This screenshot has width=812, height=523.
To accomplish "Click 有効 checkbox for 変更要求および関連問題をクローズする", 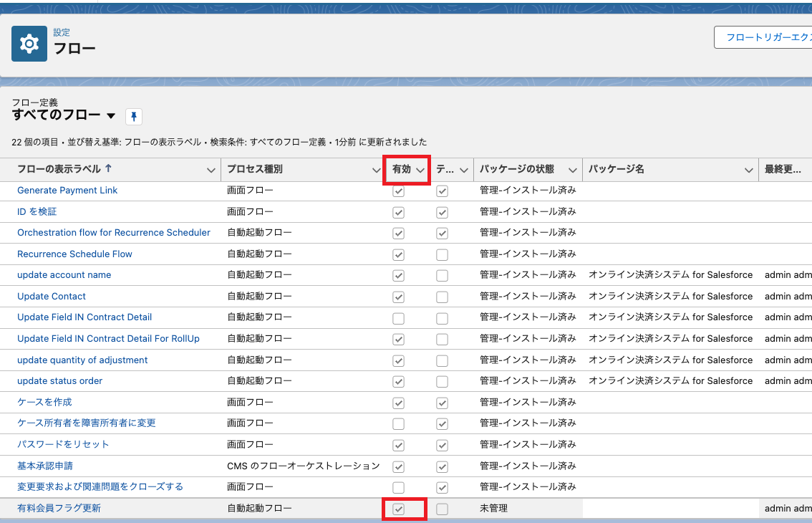I will tap(398, 488).
